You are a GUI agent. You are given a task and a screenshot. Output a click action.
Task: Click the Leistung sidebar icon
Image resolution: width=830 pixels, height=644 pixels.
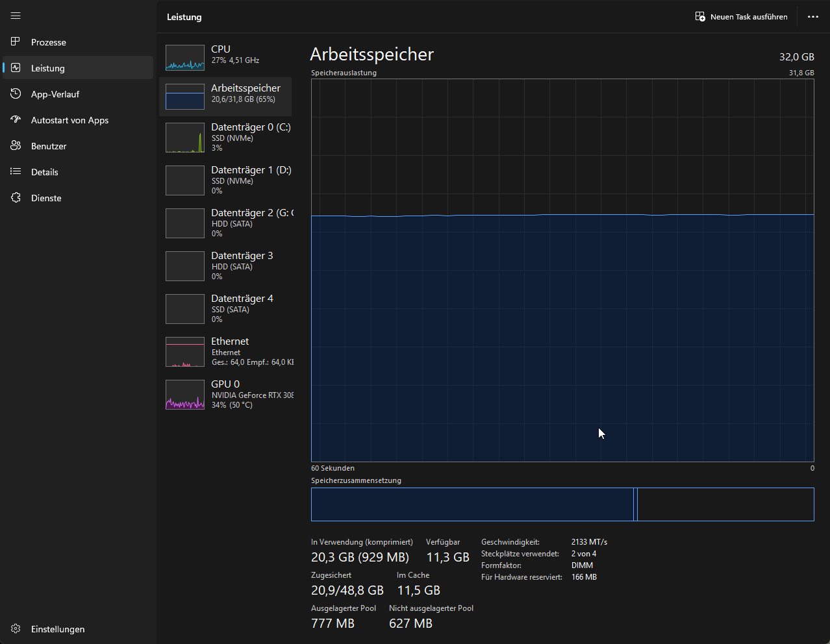pos(16,68)
